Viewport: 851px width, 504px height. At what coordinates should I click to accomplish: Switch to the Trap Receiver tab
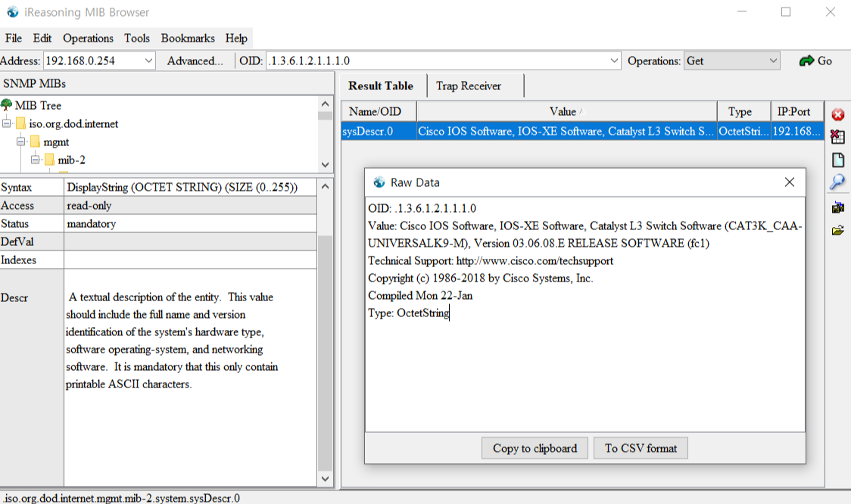[x=469, y=86]
